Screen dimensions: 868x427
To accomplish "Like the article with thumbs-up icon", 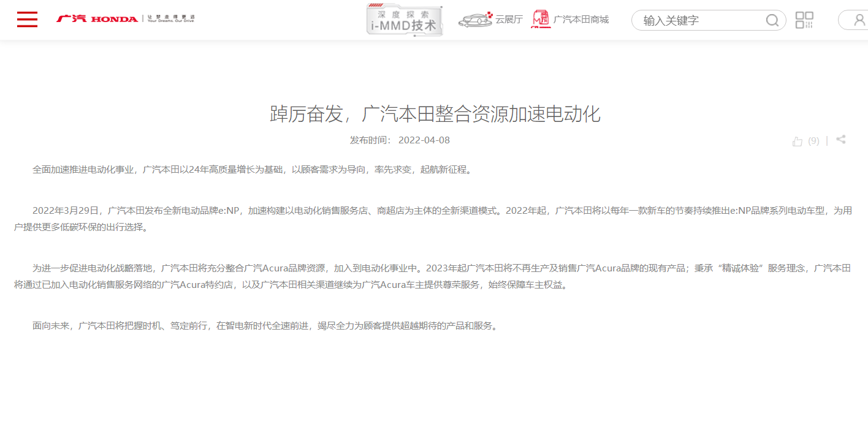I will 798,142.
